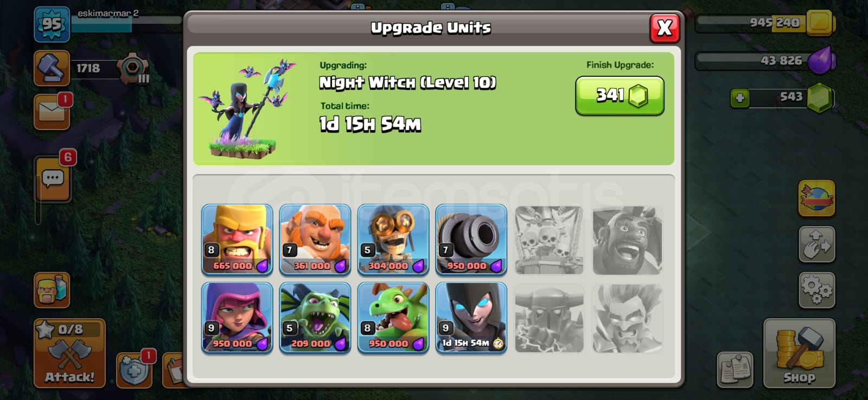Open the Shop
The height and width of the screenshot is (400, 868).
coord(799,353)
